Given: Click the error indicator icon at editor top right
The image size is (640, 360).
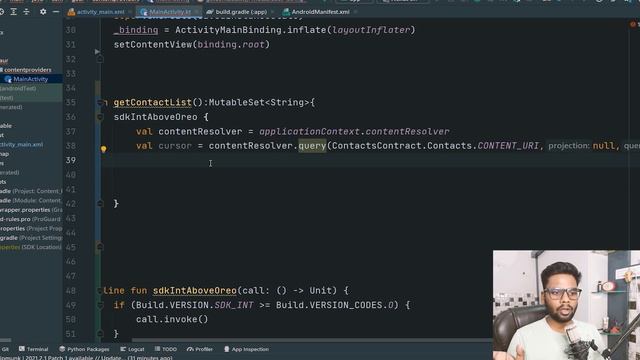Looking at the screenshot, I should [633, 24].
